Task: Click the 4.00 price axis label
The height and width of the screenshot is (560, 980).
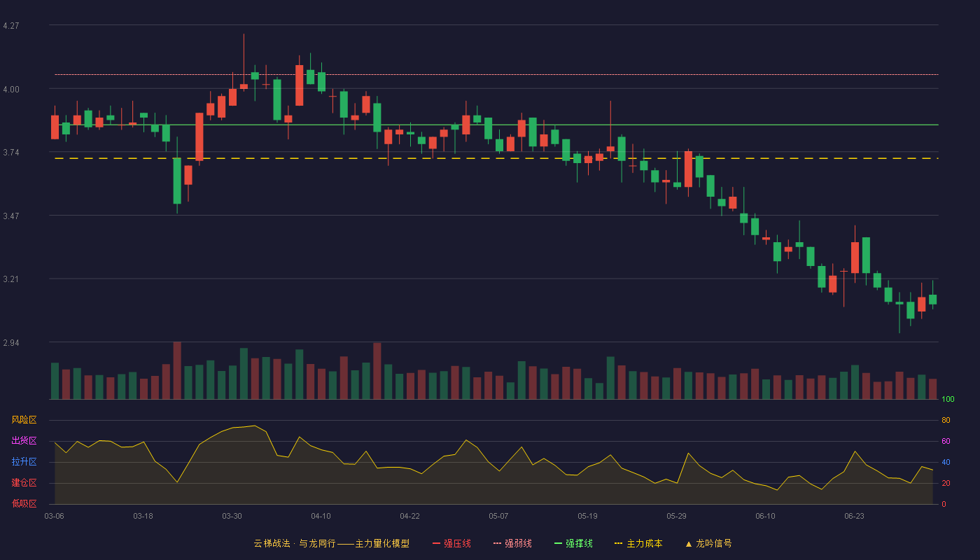Action: pos(11,89)
